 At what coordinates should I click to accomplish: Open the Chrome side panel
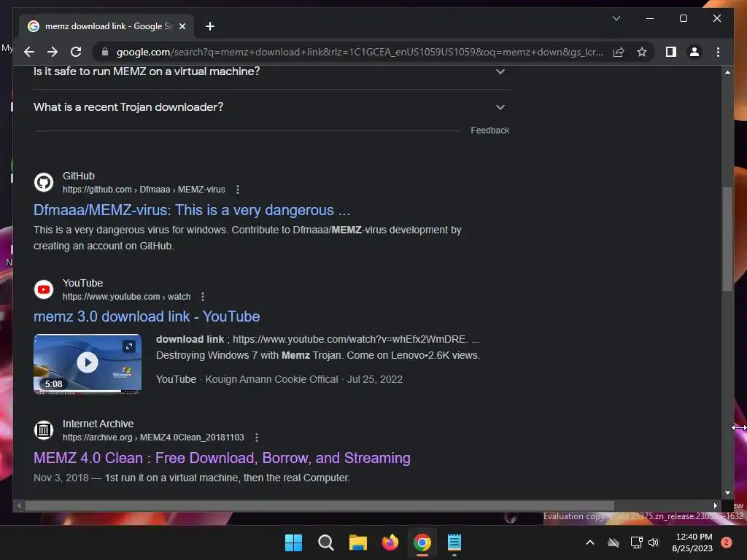(671, 52)
